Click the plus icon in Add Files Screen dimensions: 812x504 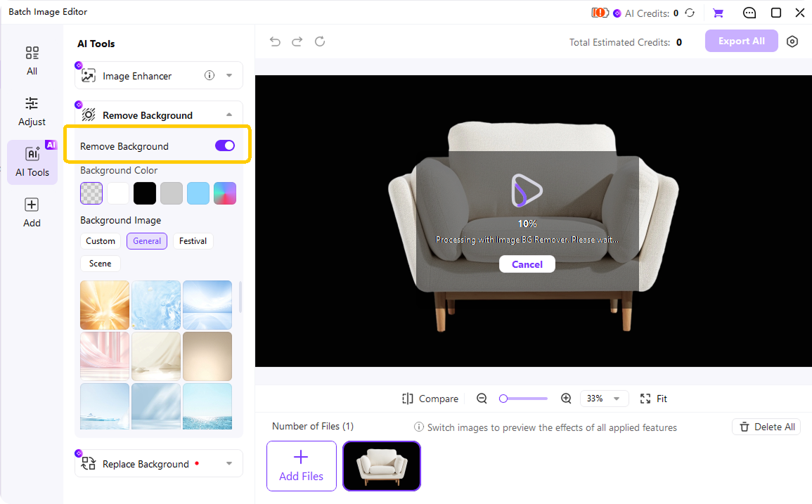tap(301, 457)
